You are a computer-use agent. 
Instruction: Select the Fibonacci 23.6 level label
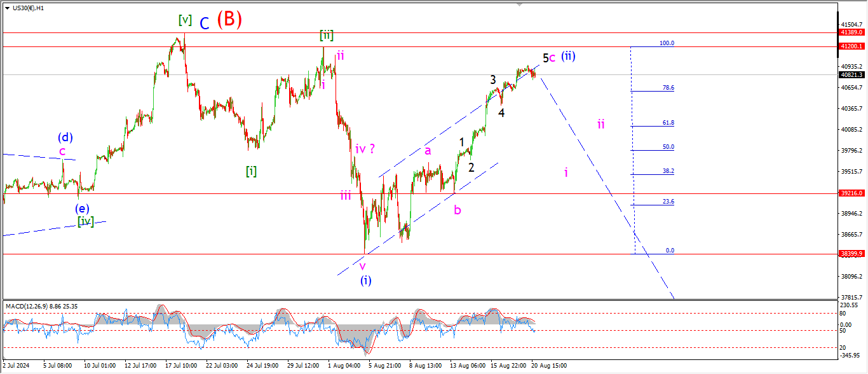coord(668,201)
